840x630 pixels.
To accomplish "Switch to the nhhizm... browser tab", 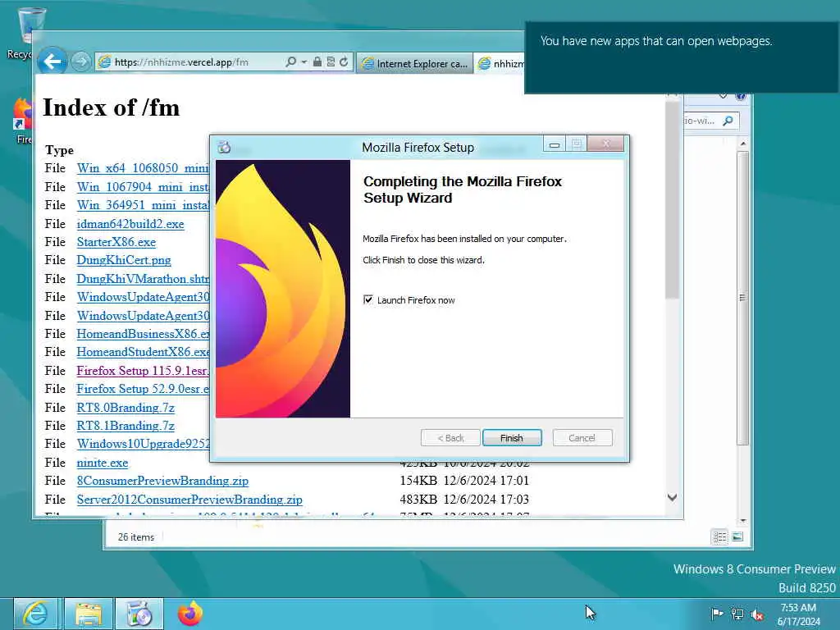I will 500,63.
